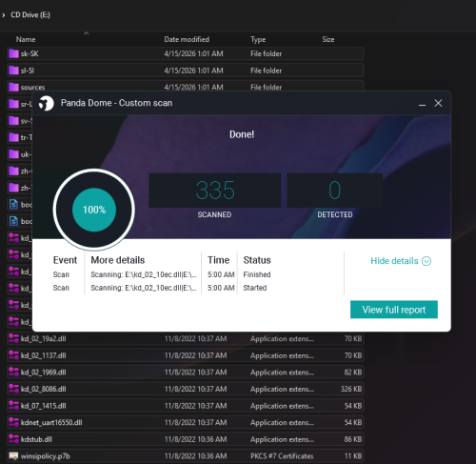This screenshot has height=464, width=476.
Task: Close the Panda Dome Custom scan window
Action: click(x=438, y=103)
